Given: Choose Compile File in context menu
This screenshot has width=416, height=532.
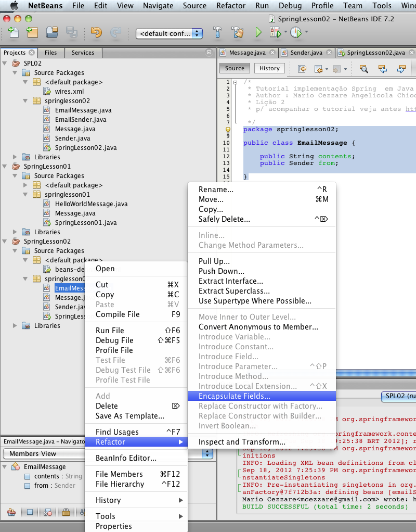Looking at the screenshot, I should click(x=136, y=314).
